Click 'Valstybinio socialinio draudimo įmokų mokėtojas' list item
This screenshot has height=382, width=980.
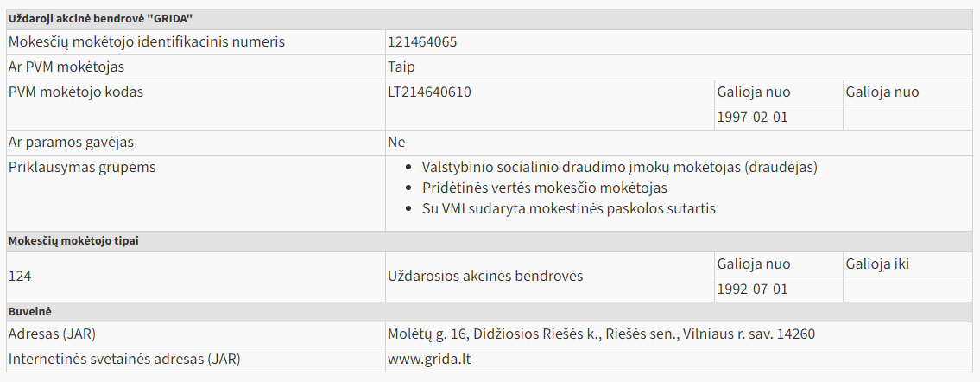pyautogui.click(x=619, y=167)
